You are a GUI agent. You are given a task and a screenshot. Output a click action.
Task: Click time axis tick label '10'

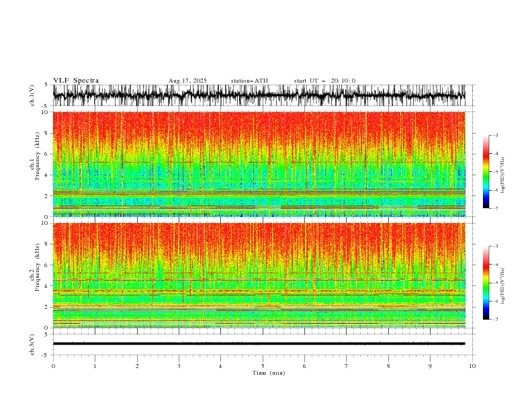[x=472, y=366]
